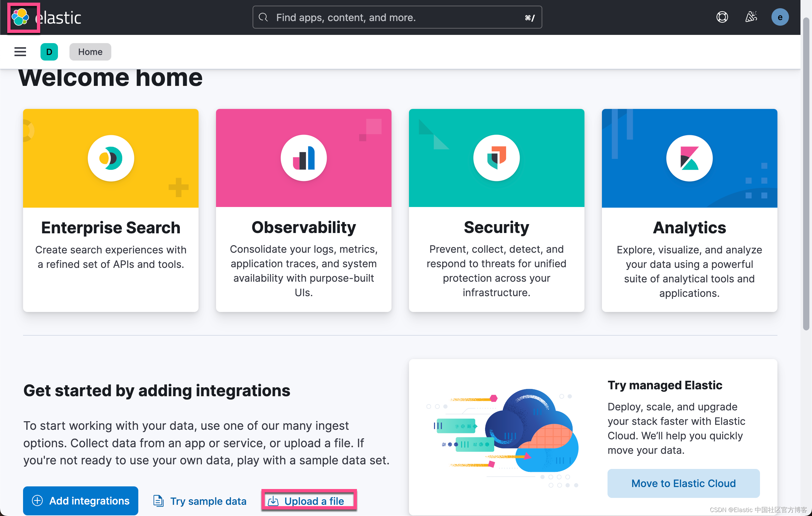The width and height of the screenshot is (812, 516).
Task: Open the What's New party popper icon
Action: coord(751,17)
